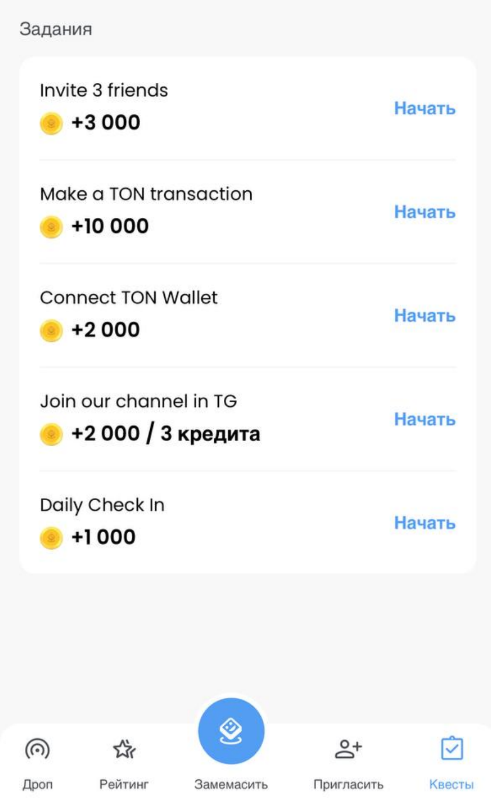Start the Make a TON transaction task

[424, 212]
